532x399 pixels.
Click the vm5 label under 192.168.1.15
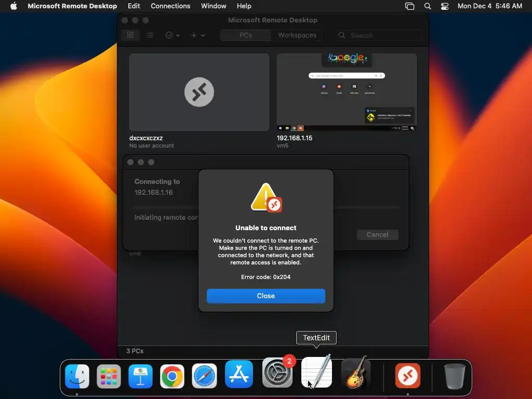282,145
